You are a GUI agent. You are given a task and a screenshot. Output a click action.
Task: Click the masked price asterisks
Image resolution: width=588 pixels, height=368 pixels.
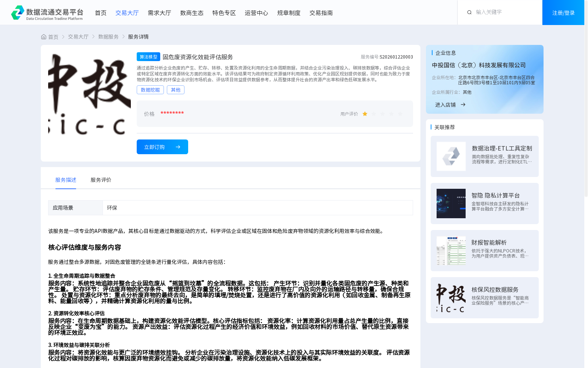[x=172, y=113]
